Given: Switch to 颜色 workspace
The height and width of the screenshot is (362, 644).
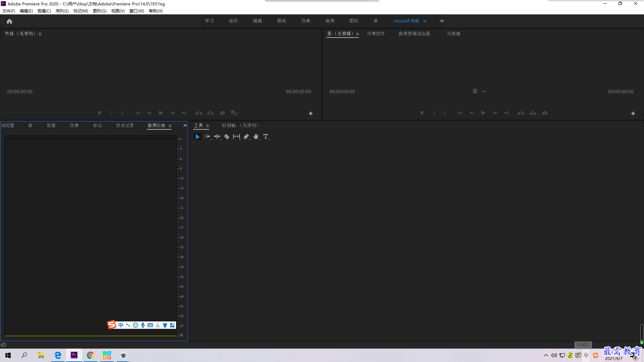Looking at the screenshot, I should tap(281, 21).
